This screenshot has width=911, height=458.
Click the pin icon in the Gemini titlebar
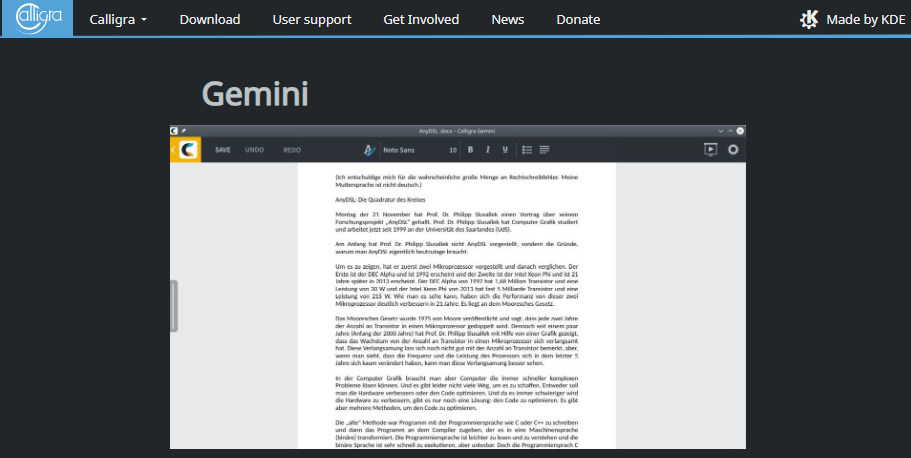pos(184,131)
